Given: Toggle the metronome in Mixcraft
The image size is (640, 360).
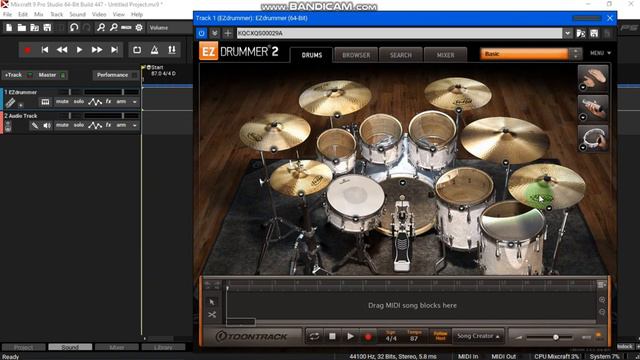Looking at the screenshot, I should (154, 50).
